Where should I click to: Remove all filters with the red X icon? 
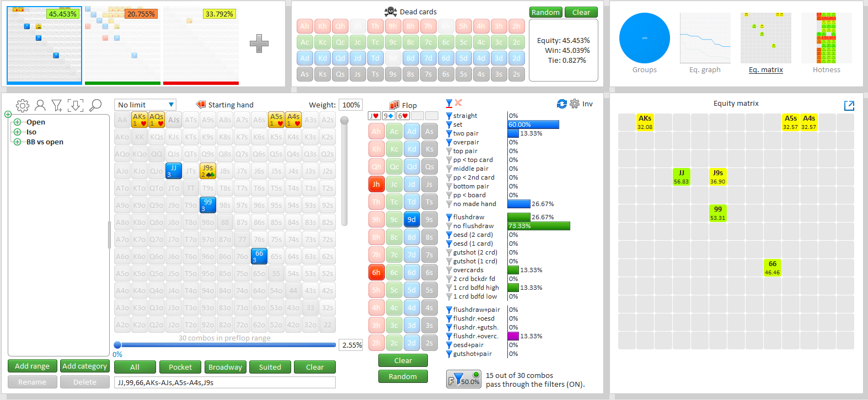[458, 103]
